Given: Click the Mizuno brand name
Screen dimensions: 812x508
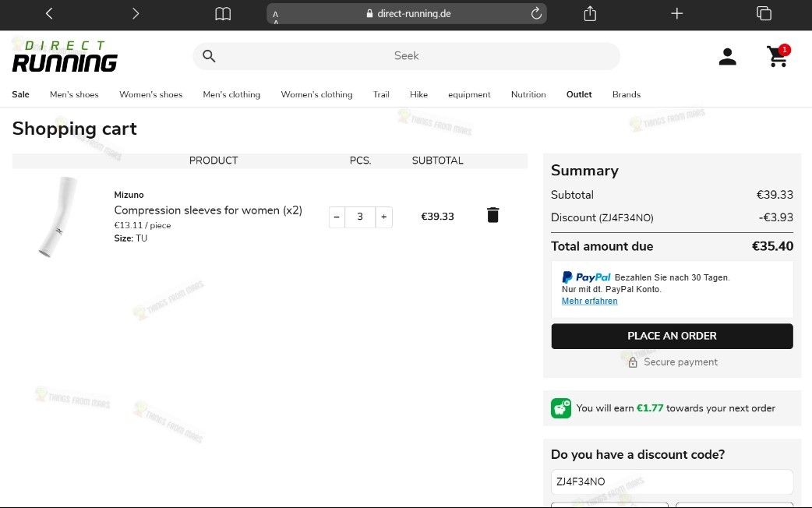Looking at the screenshot, I should tap(129, 195).
